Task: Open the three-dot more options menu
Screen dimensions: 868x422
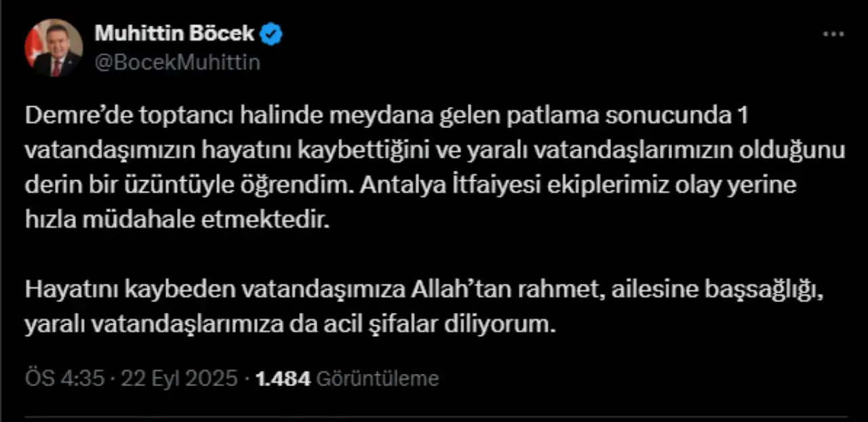Action: click(833, 35)
